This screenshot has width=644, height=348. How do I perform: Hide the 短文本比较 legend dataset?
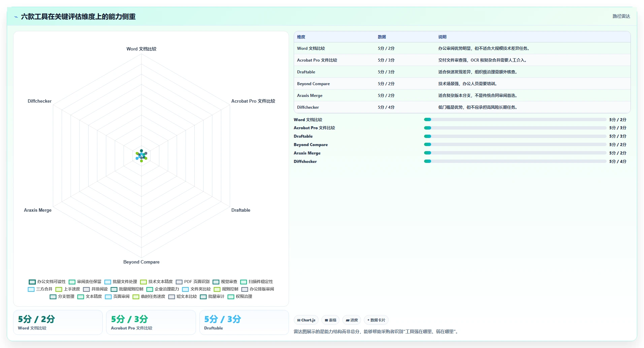tap(183, 297)
